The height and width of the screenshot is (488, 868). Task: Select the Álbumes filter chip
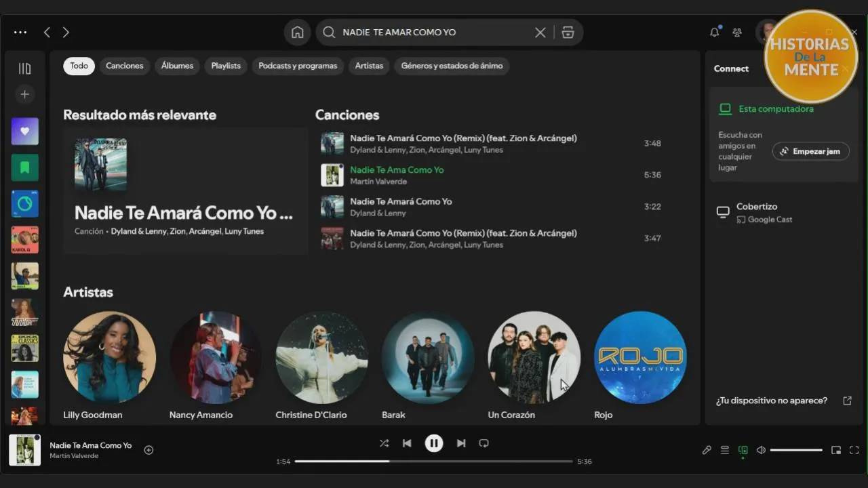tap(177, 66)
